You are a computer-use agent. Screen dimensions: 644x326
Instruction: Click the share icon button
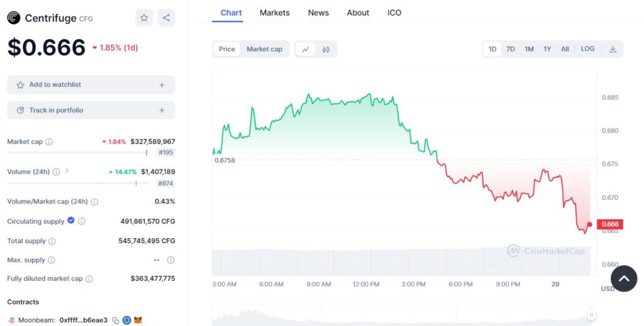(166, 18)
